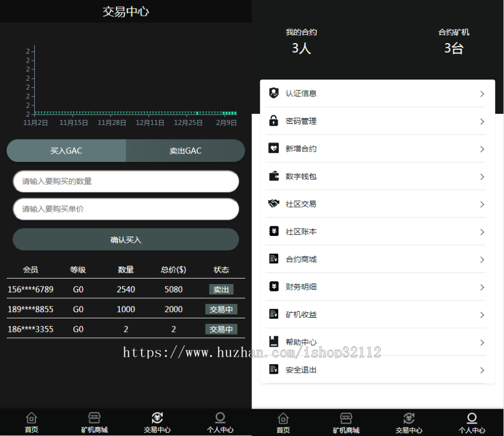The height and width of the screenshot is (436, 504).
Task: Click the 安全退出 label to log out
Action: click(x=301, y=370)
